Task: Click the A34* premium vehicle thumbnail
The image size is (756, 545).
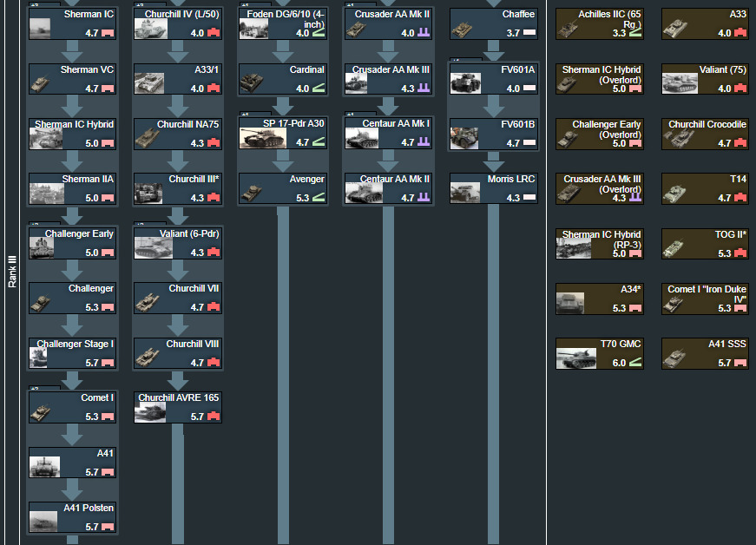Action: pyautogui.click(x=575, y=302)
